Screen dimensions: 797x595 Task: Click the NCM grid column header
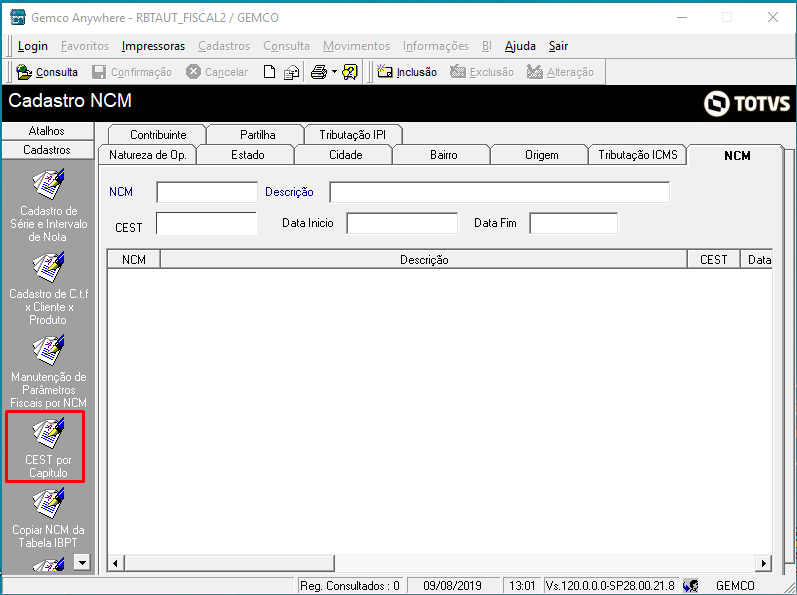coord(134,260)
